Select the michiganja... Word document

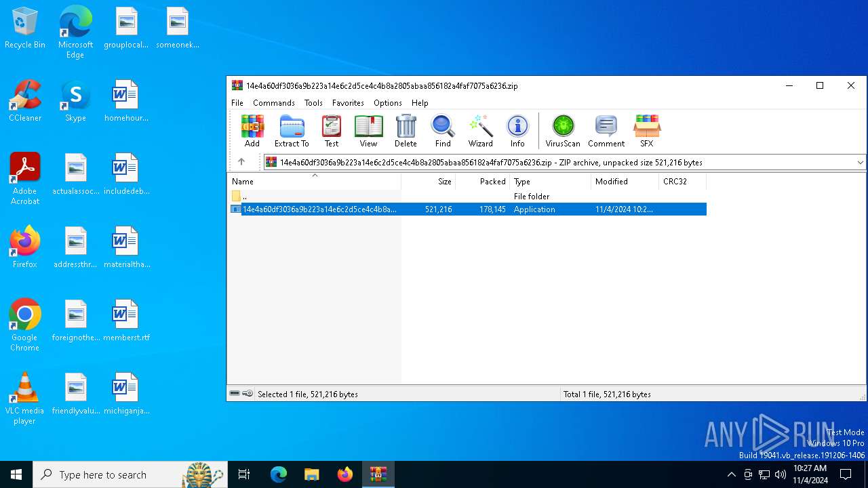pyautogui.click(x=126, y=394)
